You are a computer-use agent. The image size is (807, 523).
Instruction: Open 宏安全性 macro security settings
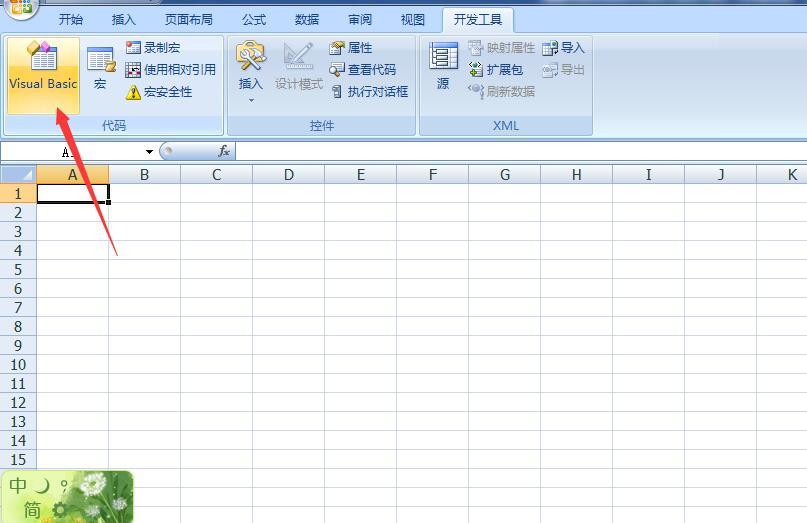pyautogui.click(x=159, y=92)
